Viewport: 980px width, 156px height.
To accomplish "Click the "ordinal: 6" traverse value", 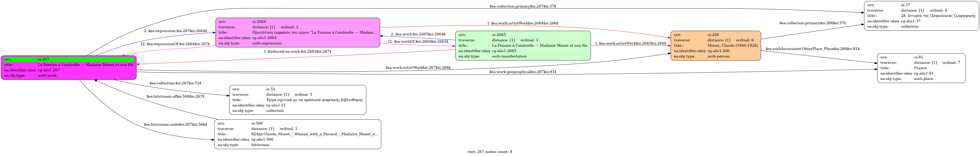I will click(x=745, y=40).
